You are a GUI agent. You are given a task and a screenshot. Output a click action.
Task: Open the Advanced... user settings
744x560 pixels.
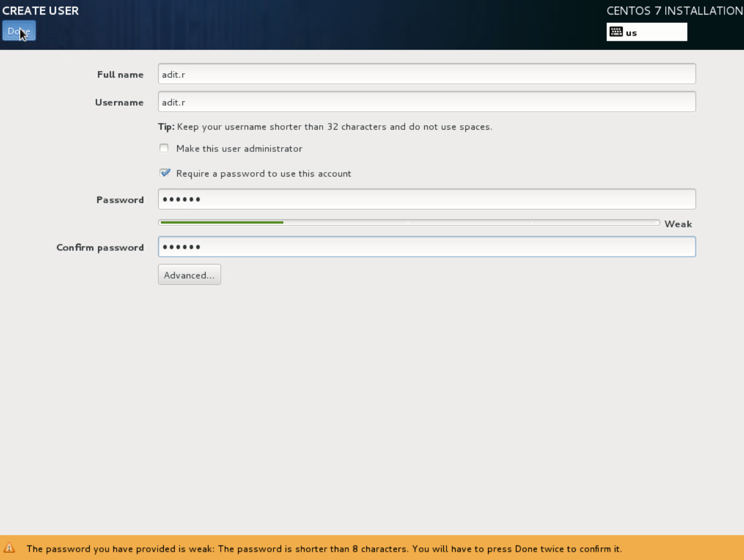point(189,275)
